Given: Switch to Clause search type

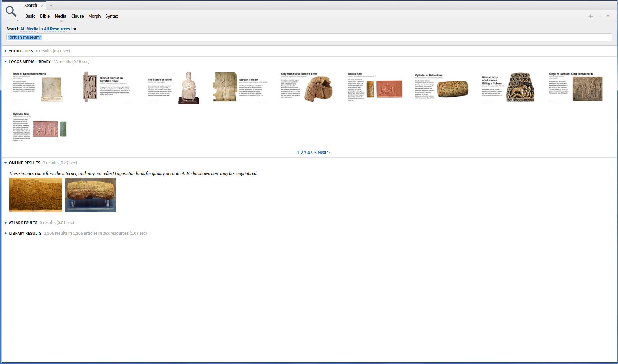Looking at the screenshot, I should point(77,16).
